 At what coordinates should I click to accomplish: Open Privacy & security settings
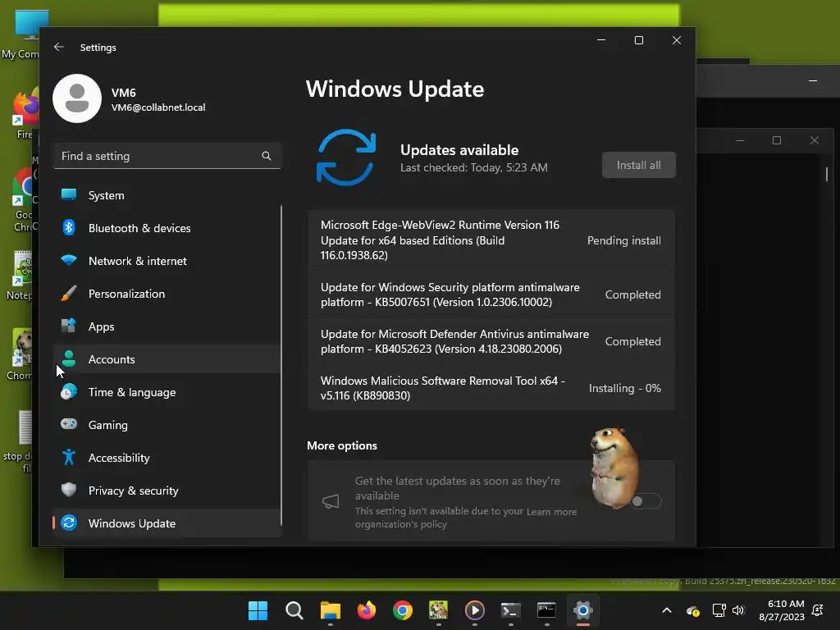coord(167,491)
